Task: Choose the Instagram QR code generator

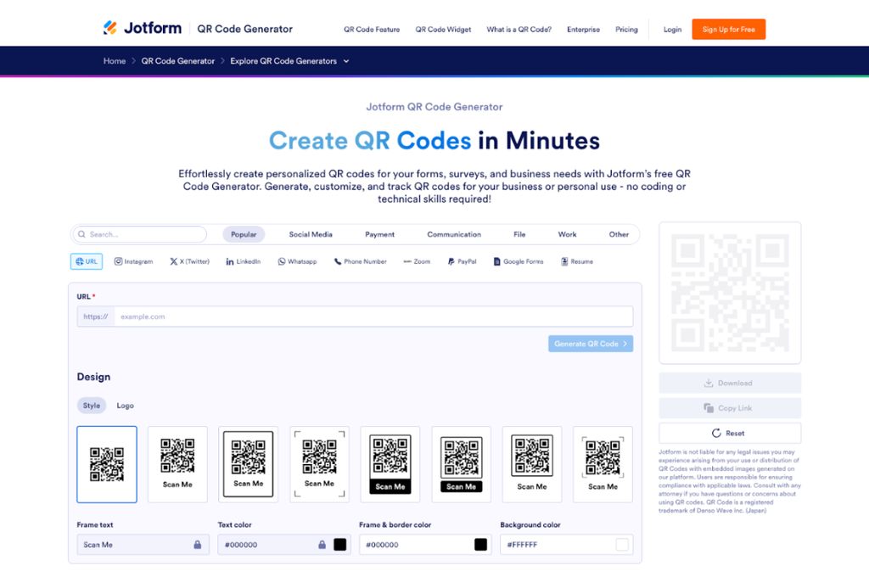Action: (133, 261)
